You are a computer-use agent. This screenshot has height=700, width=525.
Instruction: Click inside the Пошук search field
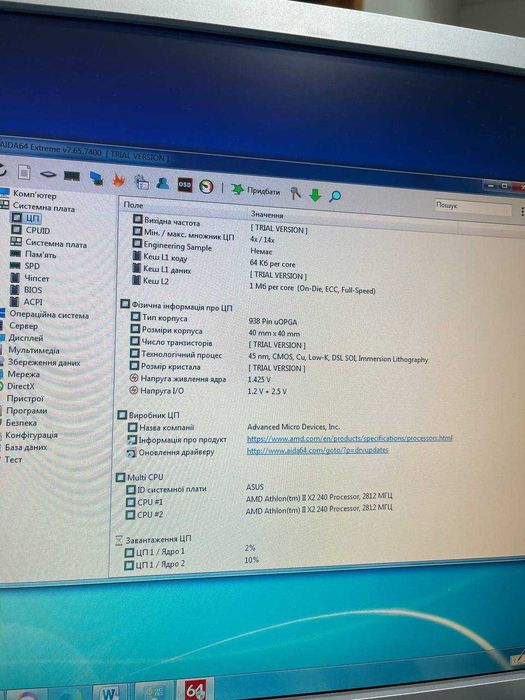click(473, 208)
